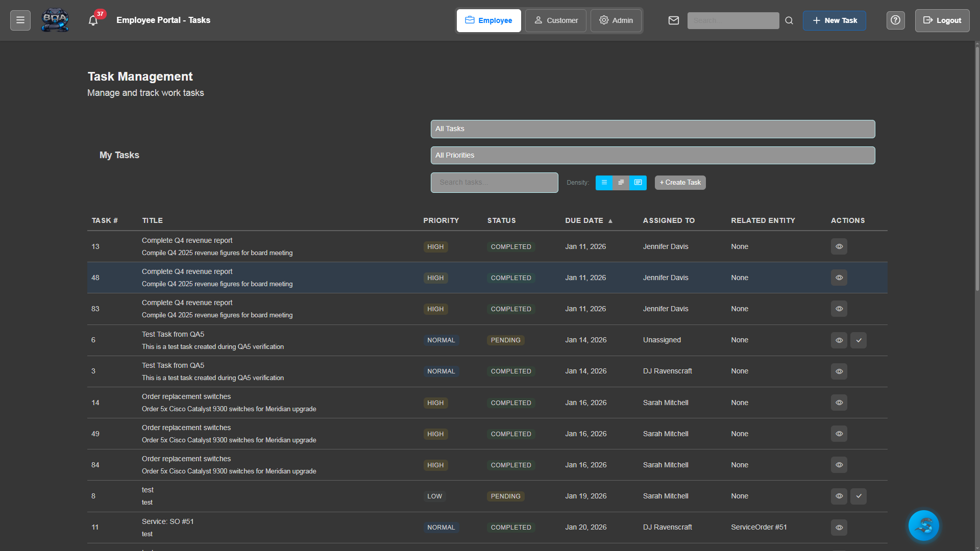The image size is (980, 551).
Task: Select comfortable density view icon
Action: click(621, 182)
